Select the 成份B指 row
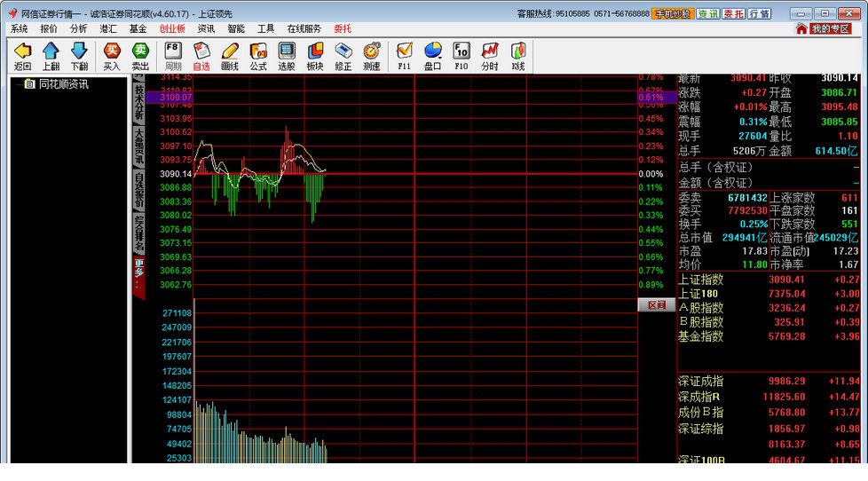Viewport: 868px width, 481px height. (769, 413)
